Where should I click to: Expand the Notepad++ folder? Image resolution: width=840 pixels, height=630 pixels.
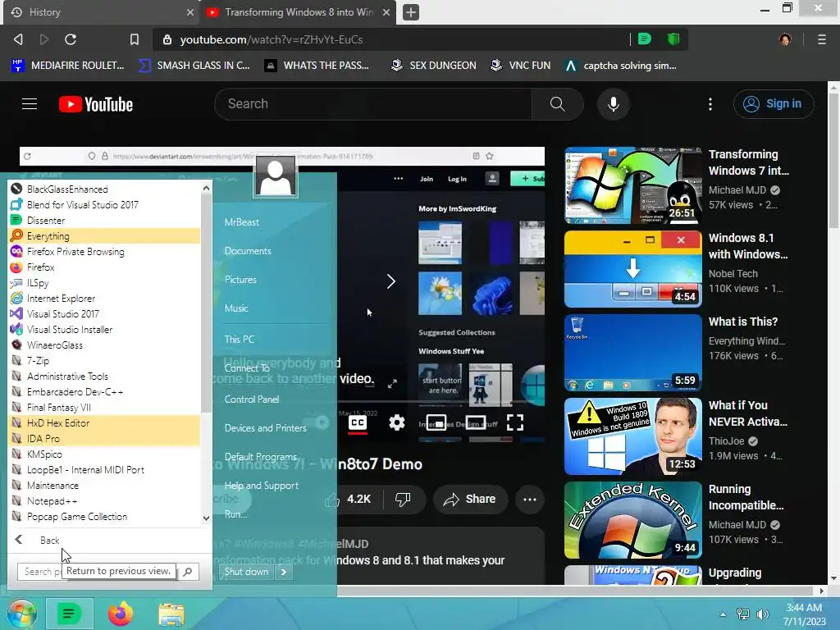point(104,501)
